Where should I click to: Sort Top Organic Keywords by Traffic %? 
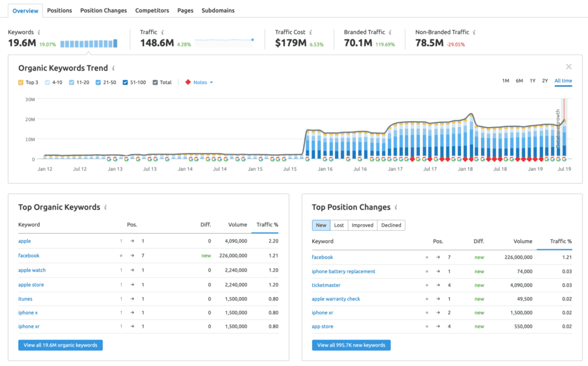267,225
